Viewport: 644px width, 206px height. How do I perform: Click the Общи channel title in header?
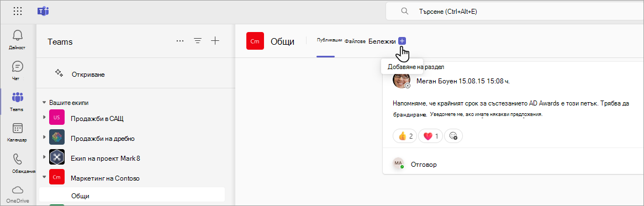(283, 41)
